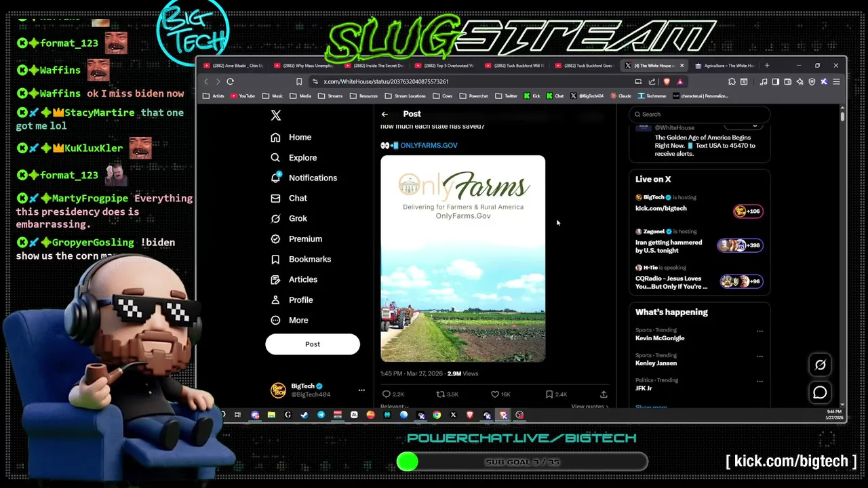Click the Brave shields icon
868x488 pixels.
[667, 82]
